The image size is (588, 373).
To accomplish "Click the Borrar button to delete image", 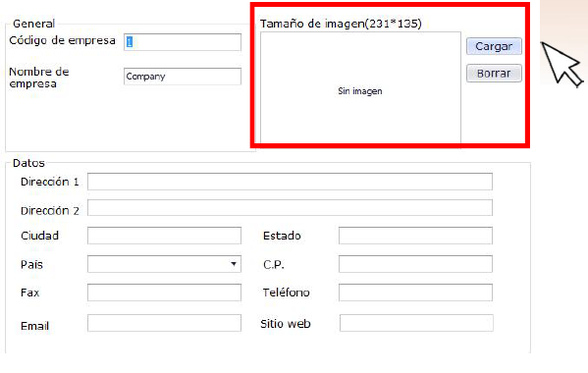I will (494, 73).
